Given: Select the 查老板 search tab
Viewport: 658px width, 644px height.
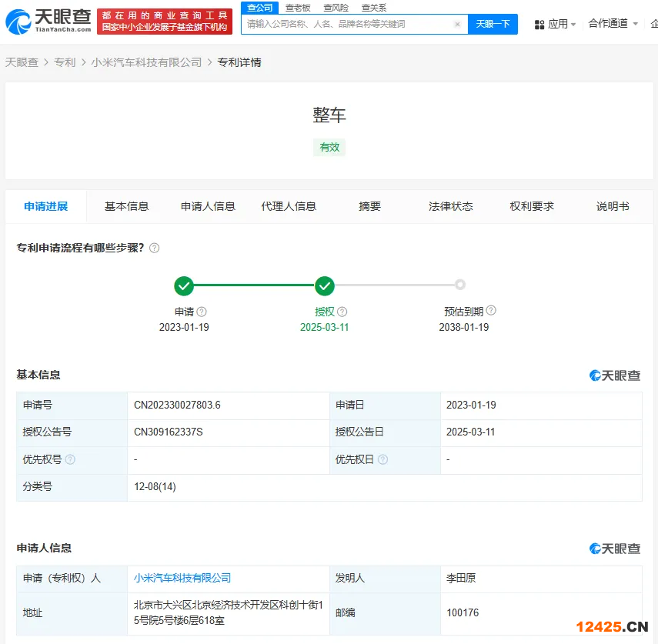Looking at the screenshot, I should point(298,8).
